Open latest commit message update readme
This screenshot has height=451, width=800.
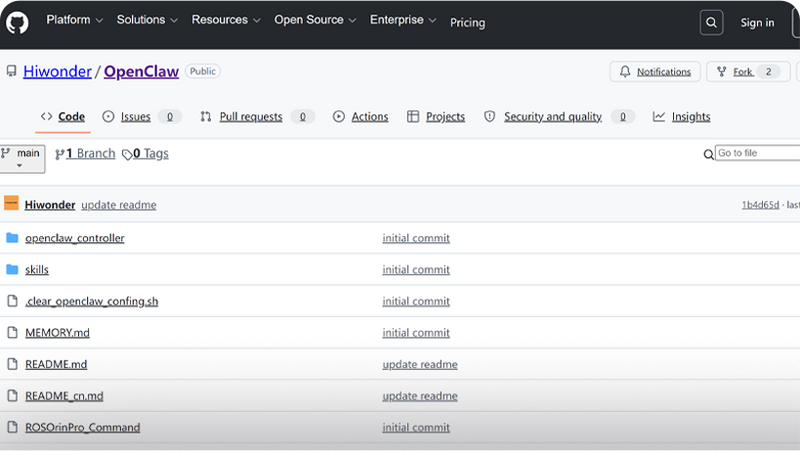point(119,205)
